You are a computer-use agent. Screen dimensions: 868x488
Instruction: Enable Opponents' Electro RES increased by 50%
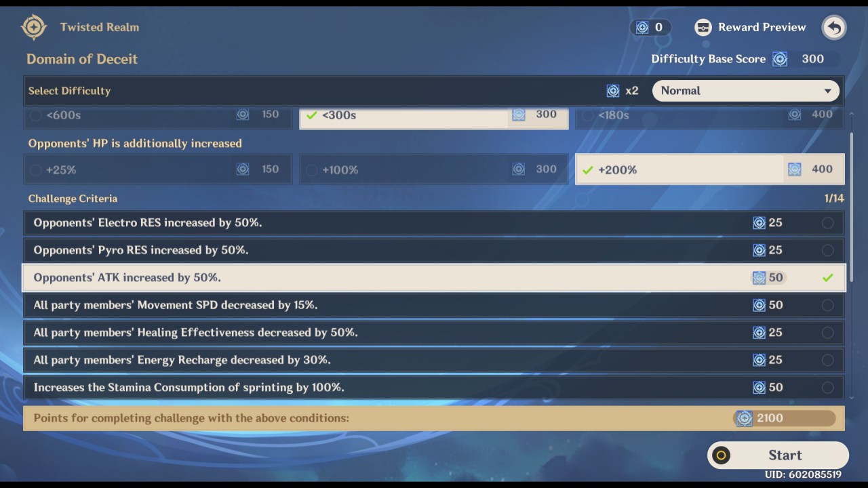(827, 223)
